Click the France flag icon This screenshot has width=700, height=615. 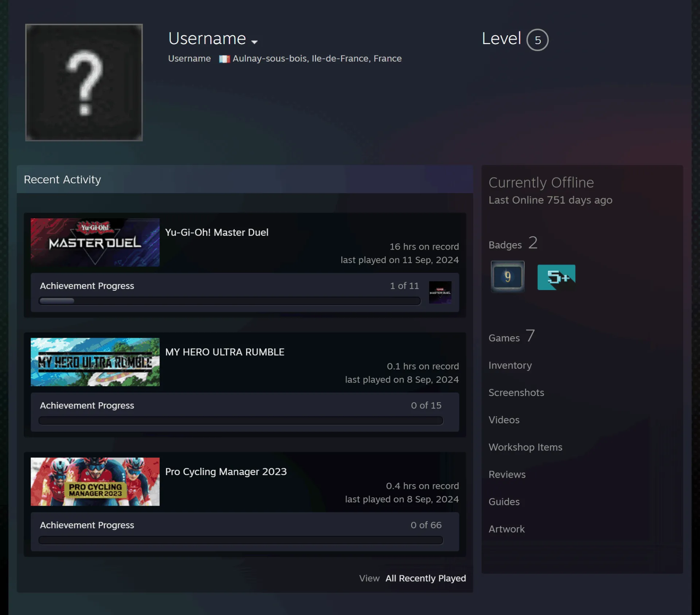pyautogui.click(x=224, y=59)
